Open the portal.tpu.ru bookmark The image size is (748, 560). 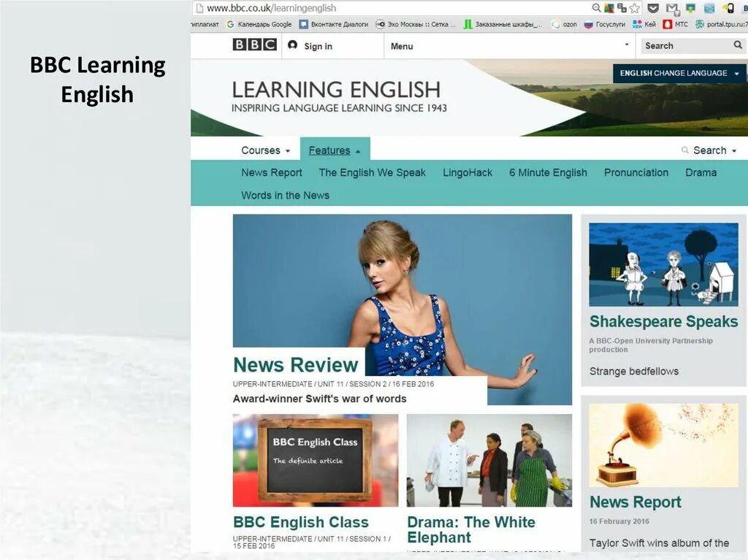tap(721, 24)
